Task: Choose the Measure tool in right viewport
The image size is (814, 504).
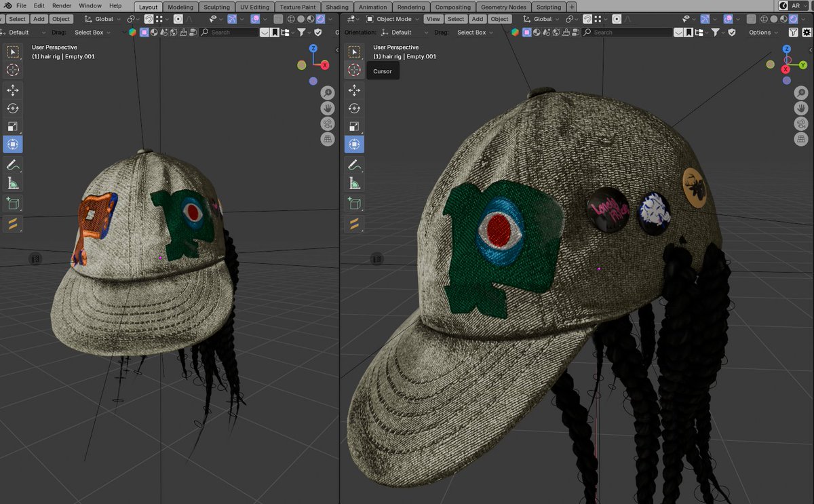Action: point(354,183)
